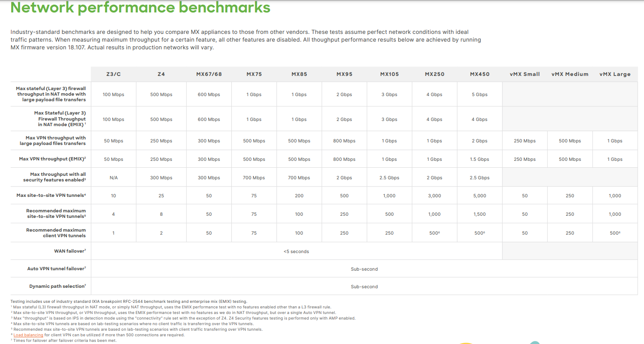The width and height of the screenshot is (644, 344).
Task: Click the Max VPN throughput (EMIX) row label
Action: click(54, 159)
